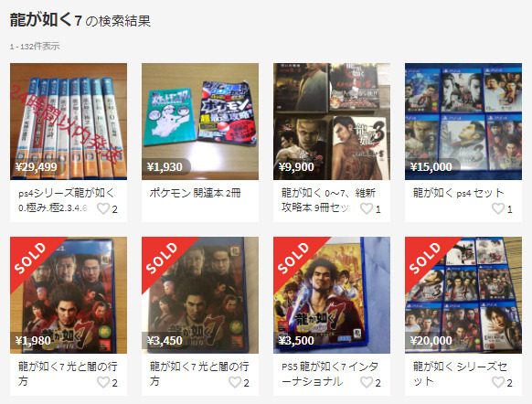532x404 pixels.
Task: Open the sold ¥3,450 龍が如く7 photo
Action: (200, 295)
